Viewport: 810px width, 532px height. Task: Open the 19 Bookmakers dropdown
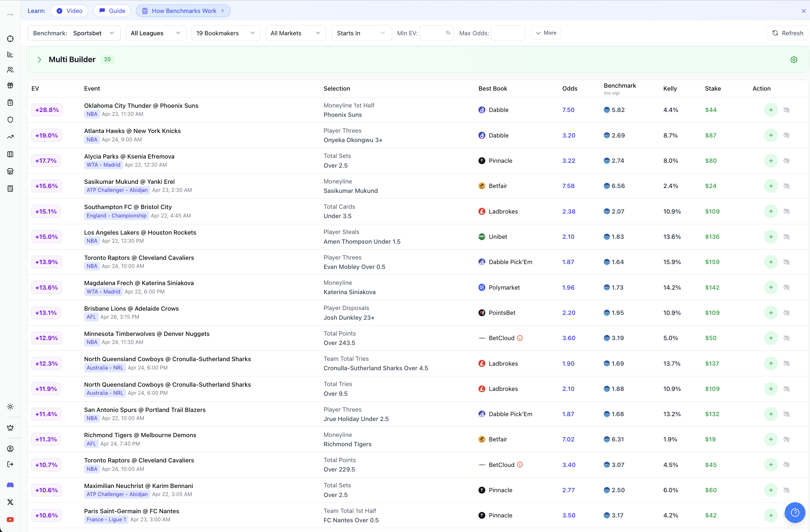pos(226,33)
